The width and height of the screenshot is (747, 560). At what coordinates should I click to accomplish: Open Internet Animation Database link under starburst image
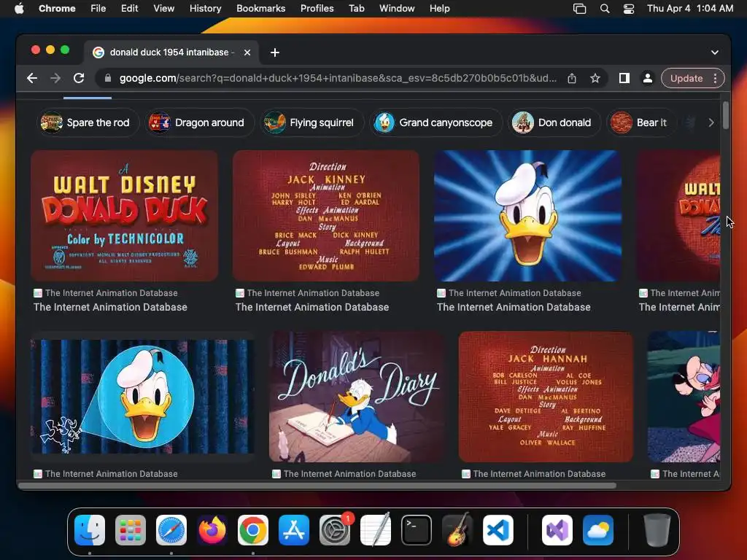(514, 307)
